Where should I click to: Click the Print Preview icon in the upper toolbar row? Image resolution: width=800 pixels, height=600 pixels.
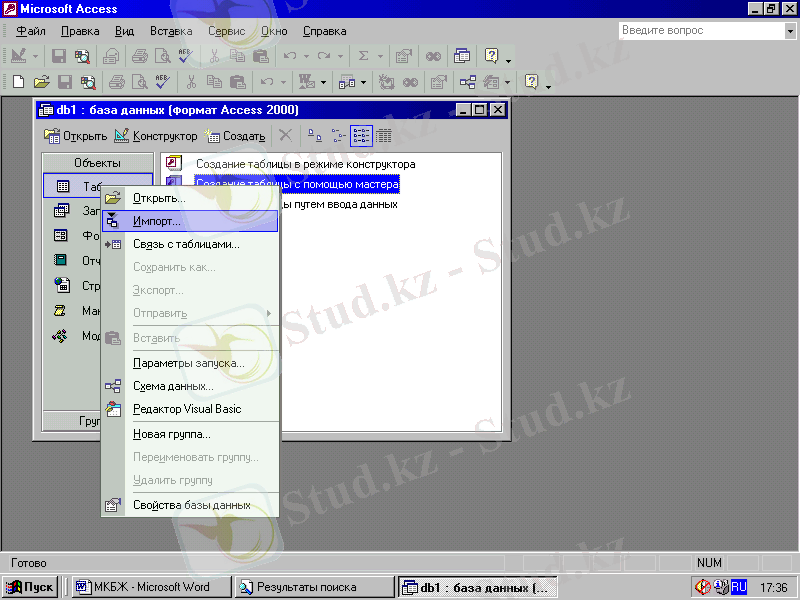pos(162,56)
